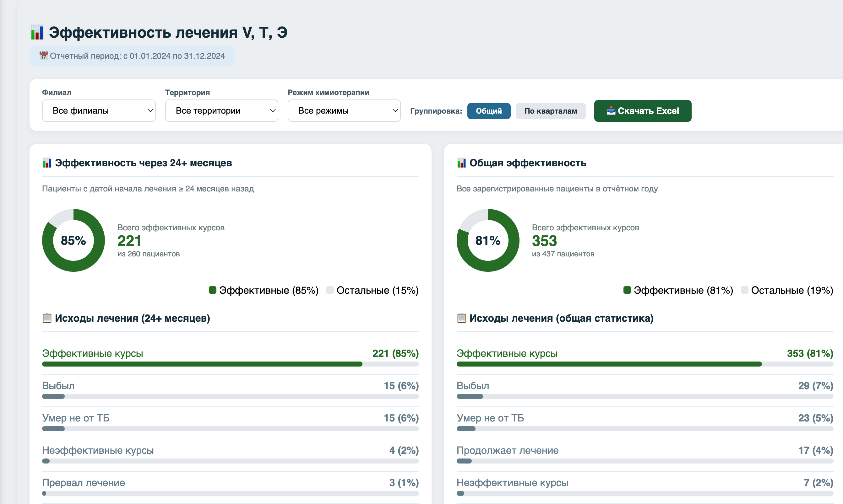
Task: Click the Прервал лечение row label
Action: (84, 483)
